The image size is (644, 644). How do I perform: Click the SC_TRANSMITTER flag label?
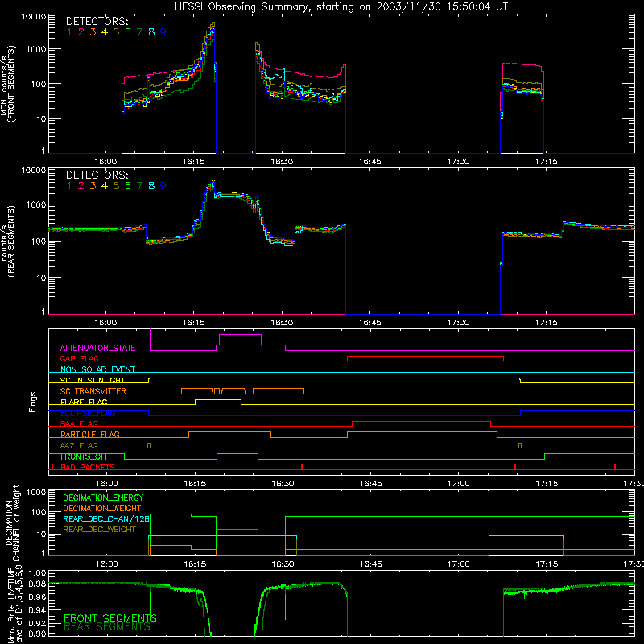(93, 390)
